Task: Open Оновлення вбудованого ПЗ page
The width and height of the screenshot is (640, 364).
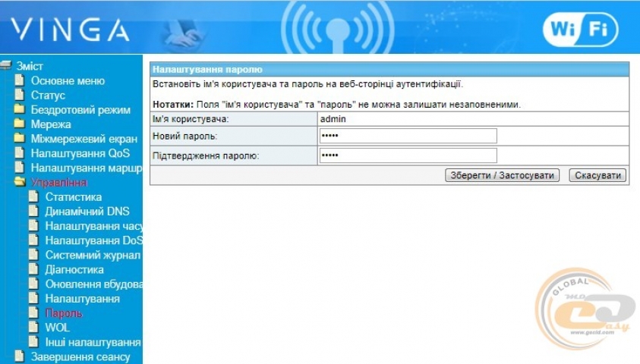Action: tap(94, 284)
